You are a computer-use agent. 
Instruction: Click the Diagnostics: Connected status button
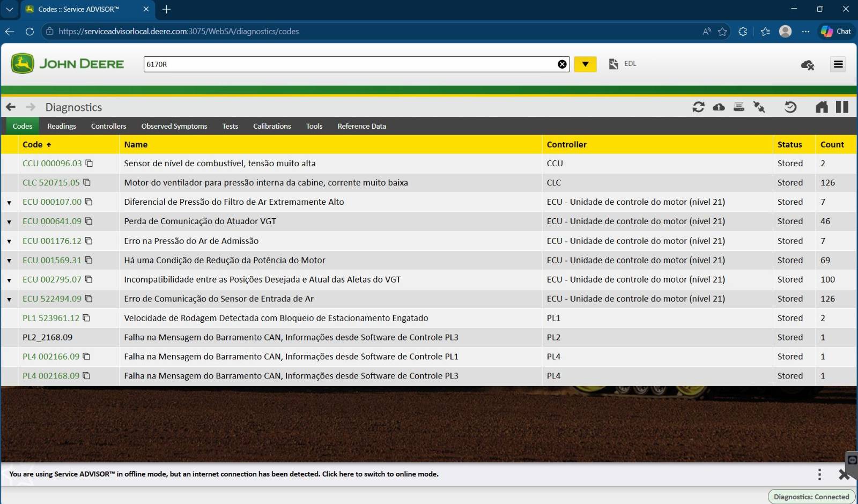tap(811, 496)
